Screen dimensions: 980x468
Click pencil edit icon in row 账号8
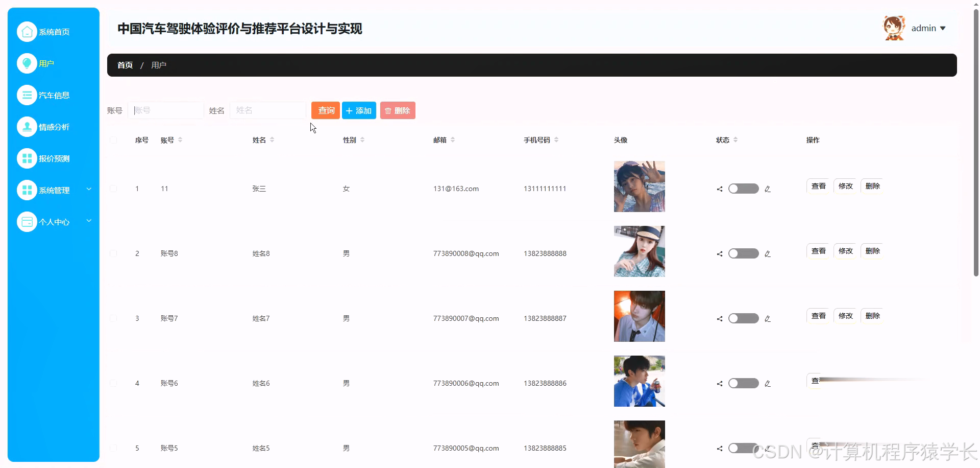pos(768,254)
